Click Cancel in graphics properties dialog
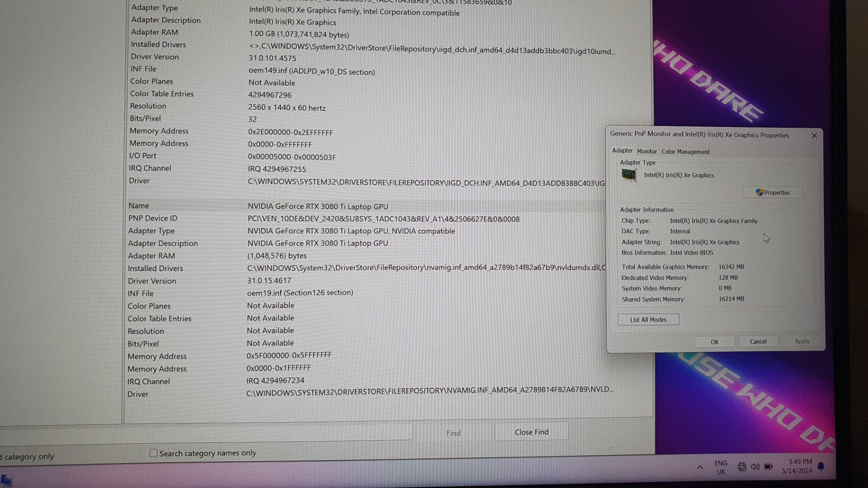This screenshot has height=488, width=868. point(758,342)
